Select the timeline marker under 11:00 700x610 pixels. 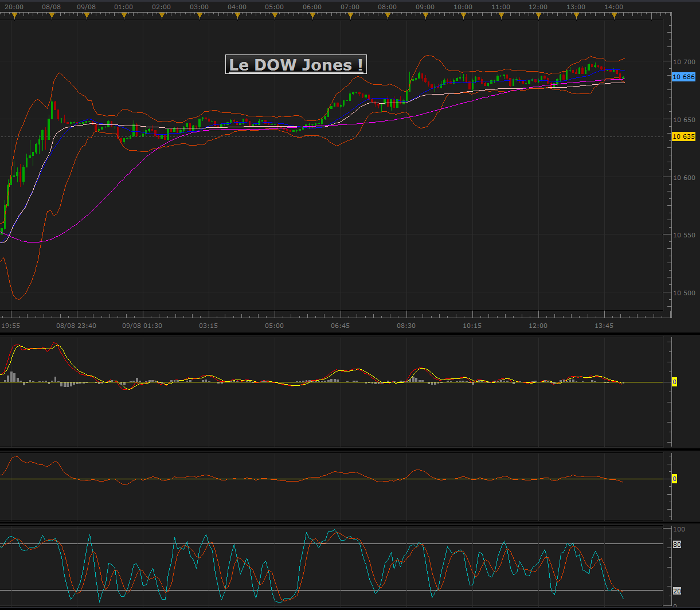[501, 15]
